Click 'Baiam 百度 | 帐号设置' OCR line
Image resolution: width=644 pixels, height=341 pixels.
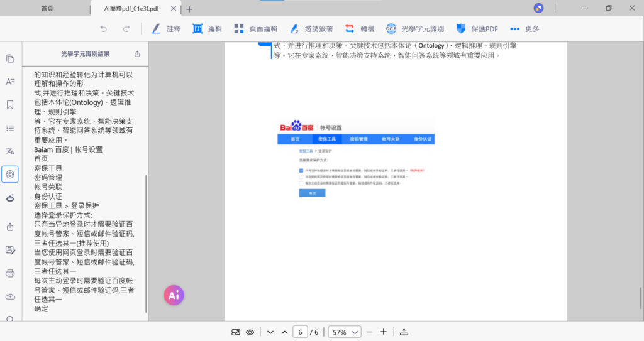point(68,149)
